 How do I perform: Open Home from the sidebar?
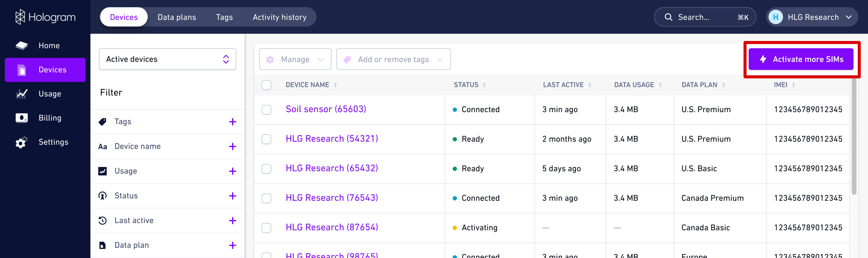tap(45, 46)
